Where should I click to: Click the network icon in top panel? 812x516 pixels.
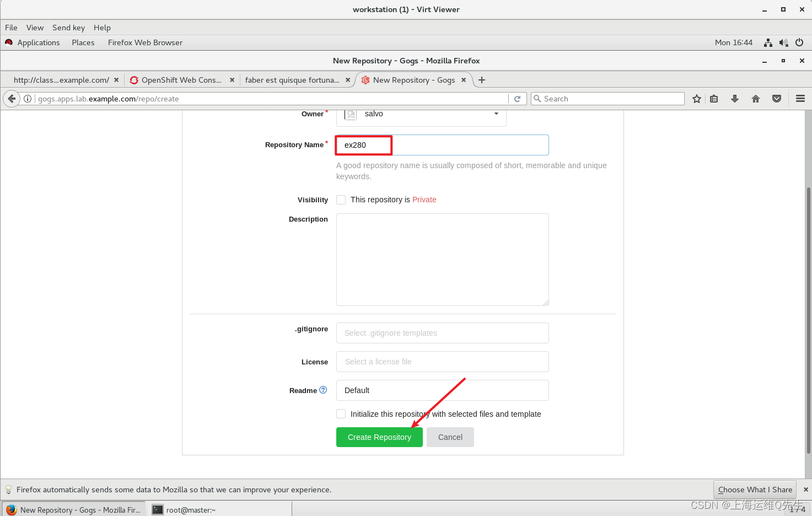click(768, 42)
